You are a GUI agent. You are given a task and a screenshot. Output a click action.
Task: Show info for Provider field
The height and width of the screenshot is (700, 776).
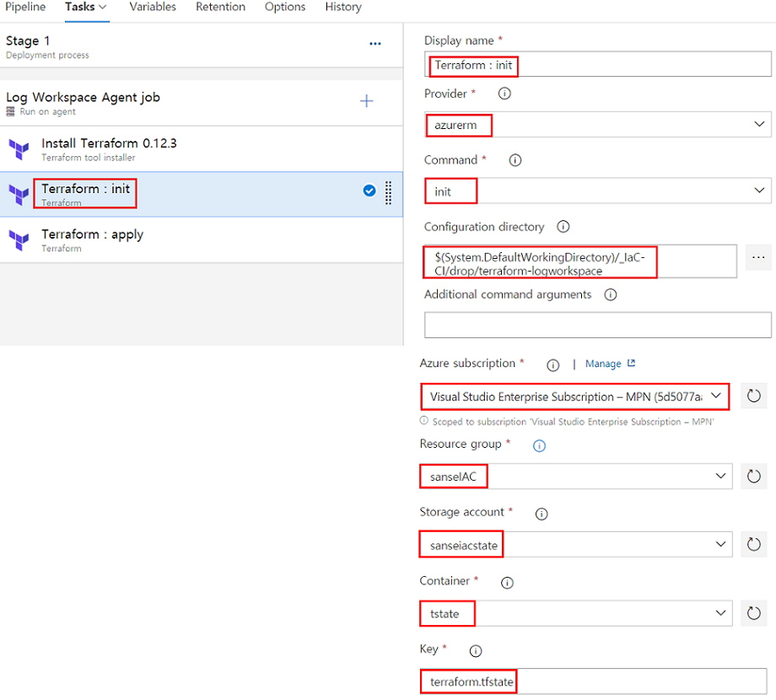504,94
